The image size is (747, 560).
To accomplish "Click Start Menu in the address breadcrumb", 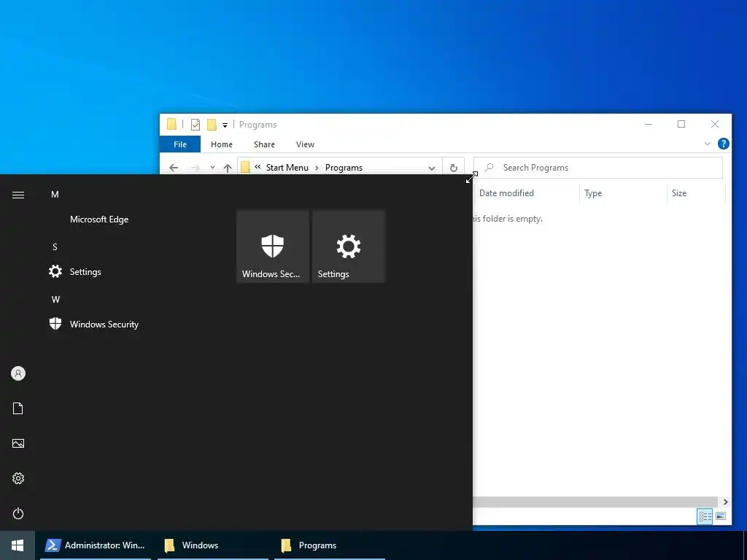I will click(x=287, y=168).
